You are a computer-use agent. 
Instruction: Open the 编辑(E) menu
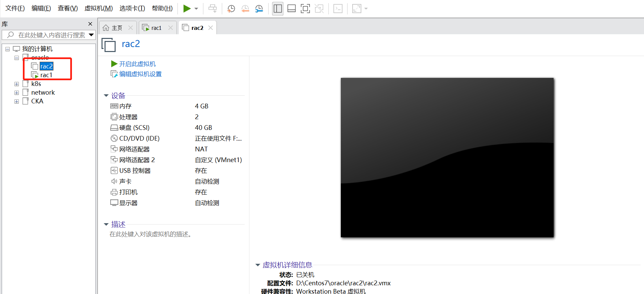click(x=41, y=8)
